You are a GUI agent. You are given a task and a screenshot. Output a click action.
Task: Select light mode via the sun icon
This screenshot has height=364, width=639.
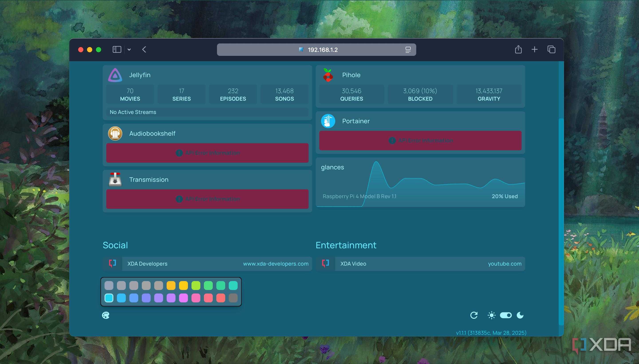click(491, 315)
